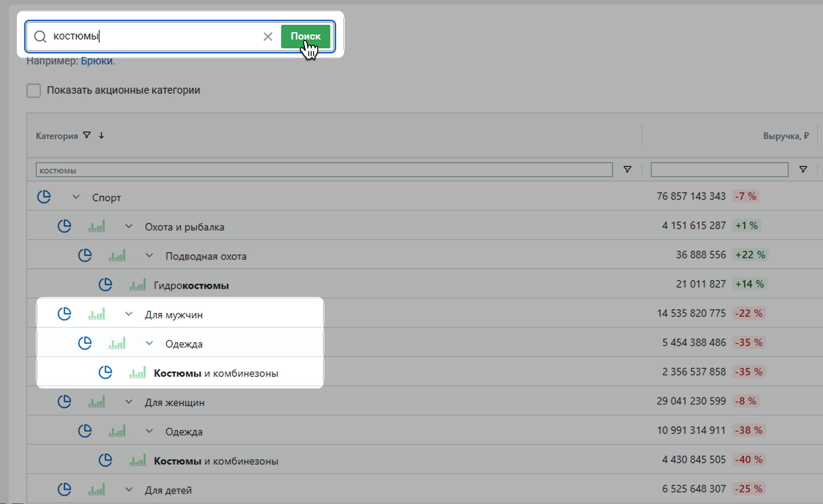Viewport: 823px width, 504px height.
Task: Open bar chart for women's Костюмы и комбинезоны
Action: (138, 460)
